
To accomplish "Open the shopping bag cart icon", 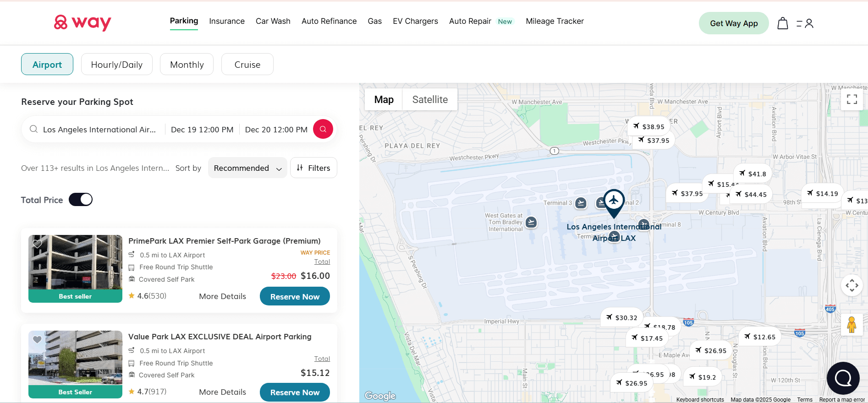I will [783, 23].
